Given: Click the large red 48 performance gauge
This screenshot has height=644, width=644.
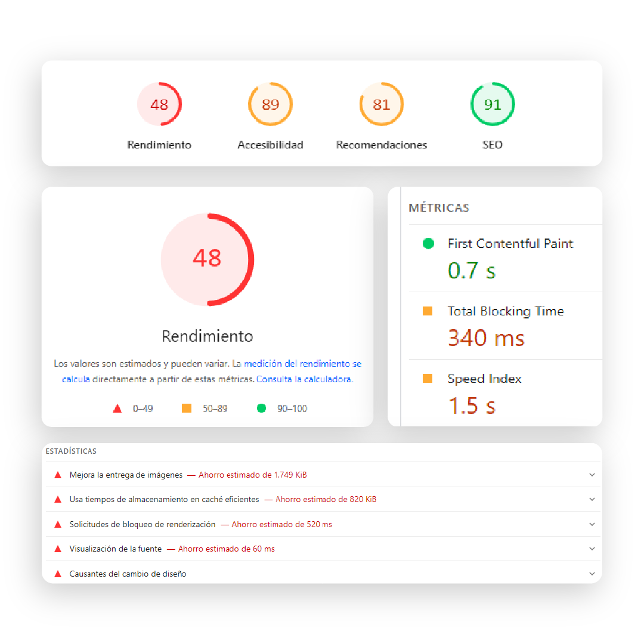Looking at the screenshot, I should click(x=208, y=259).
